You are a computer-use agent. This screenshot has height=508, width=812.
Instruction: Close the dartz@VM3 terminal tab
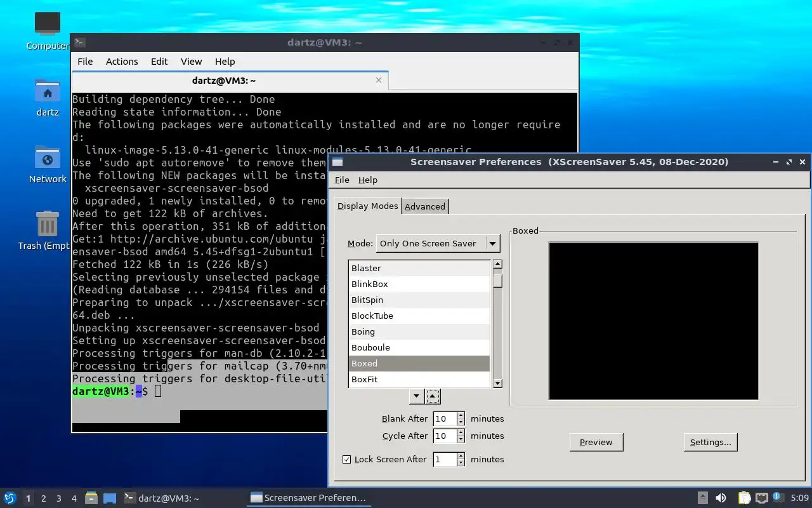pyautogui.click(x=379, y=80)
